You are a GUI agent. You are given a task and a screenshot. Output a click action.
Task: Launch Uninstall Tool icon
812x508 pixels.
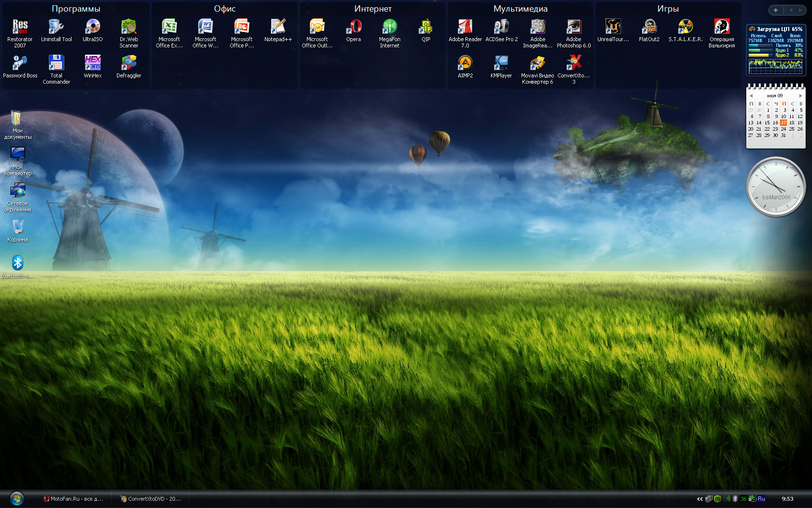[x=56, y=30]
